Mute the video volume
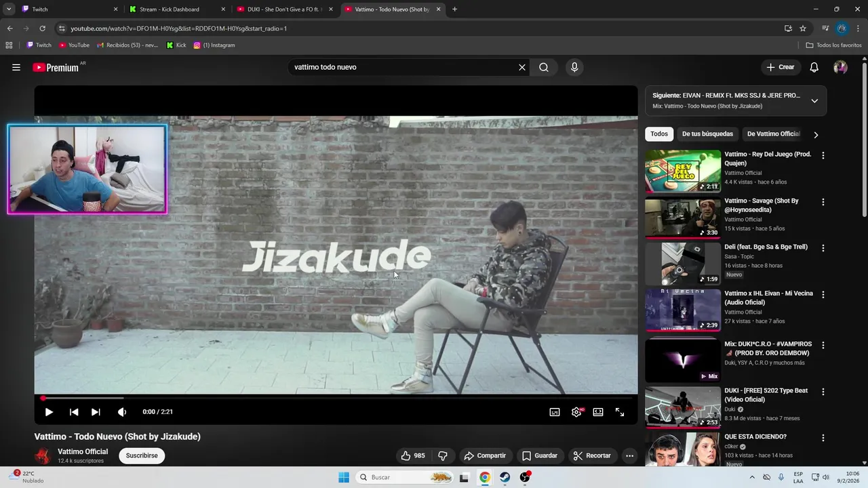This screenshot has height=488, width=868. [122, 412]
